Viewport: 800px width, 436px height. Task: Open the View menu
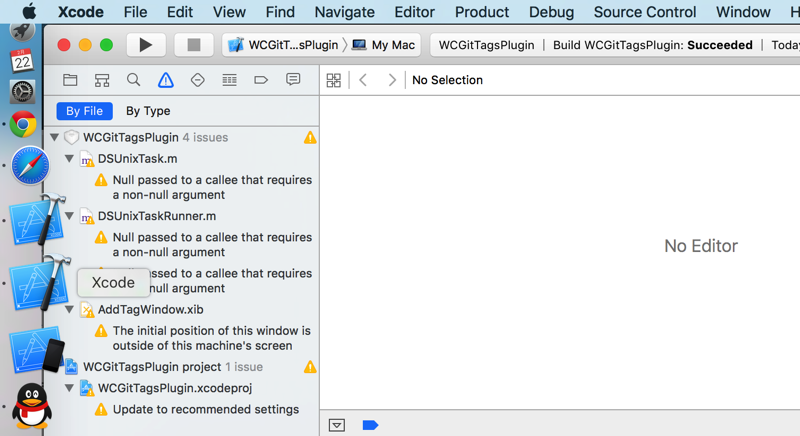coord(229,12)
